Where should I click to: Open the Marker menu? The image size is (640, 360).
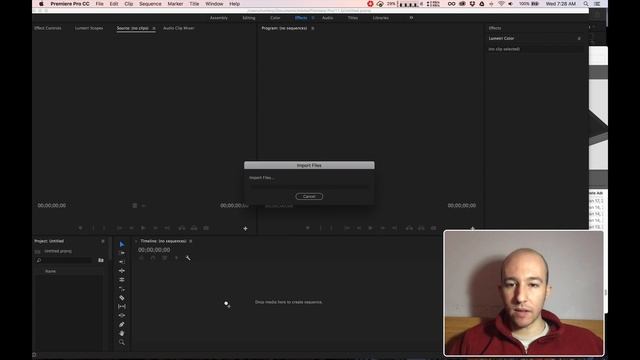pyautogui.click(x=175, y=4)
